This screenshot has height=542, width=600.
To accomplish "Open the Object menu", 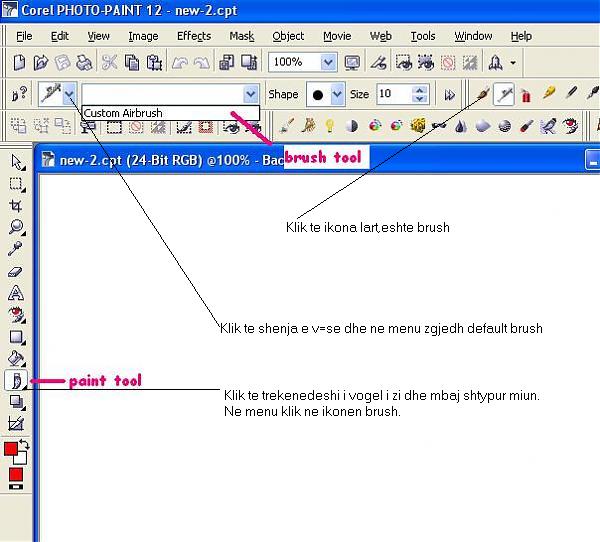I will point(288,36).
